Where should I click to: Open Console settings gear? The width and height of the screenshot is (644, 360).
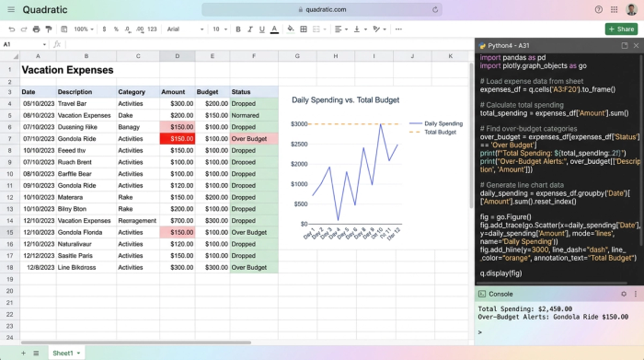tap(624, 294)
